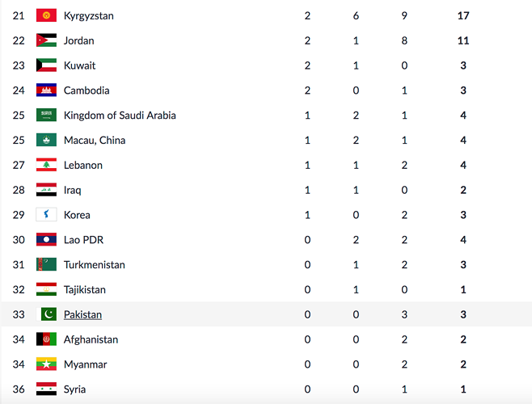Click the Lao PDR flag icon
Screen dimensions: 532x404
pos(46,240)
